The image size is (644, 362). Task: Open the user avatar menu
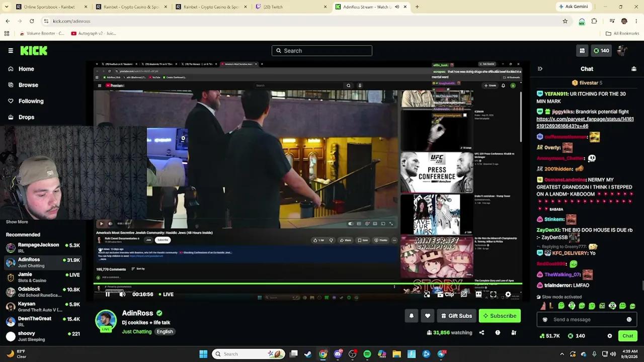pos(623,51)
